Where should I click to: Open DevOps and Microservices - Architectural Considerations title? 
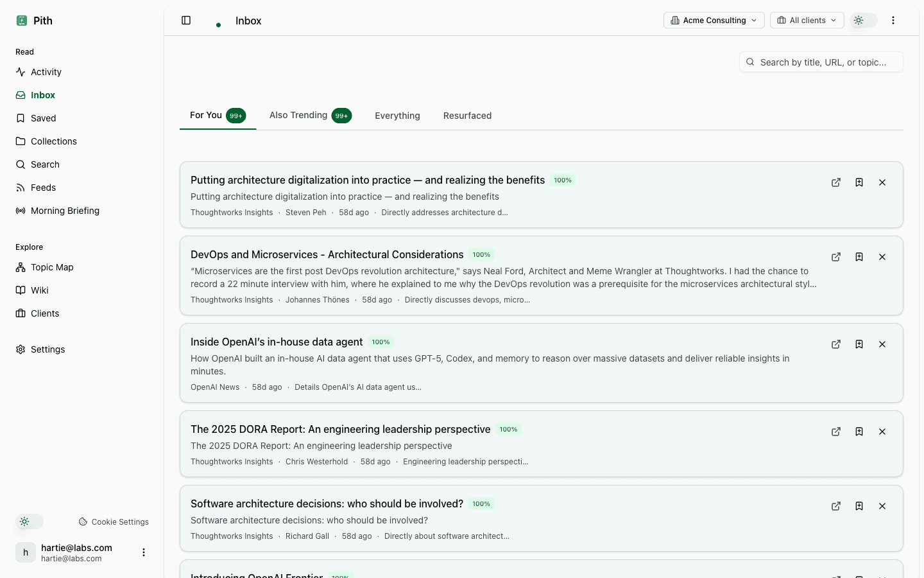[x=327, y=254]
